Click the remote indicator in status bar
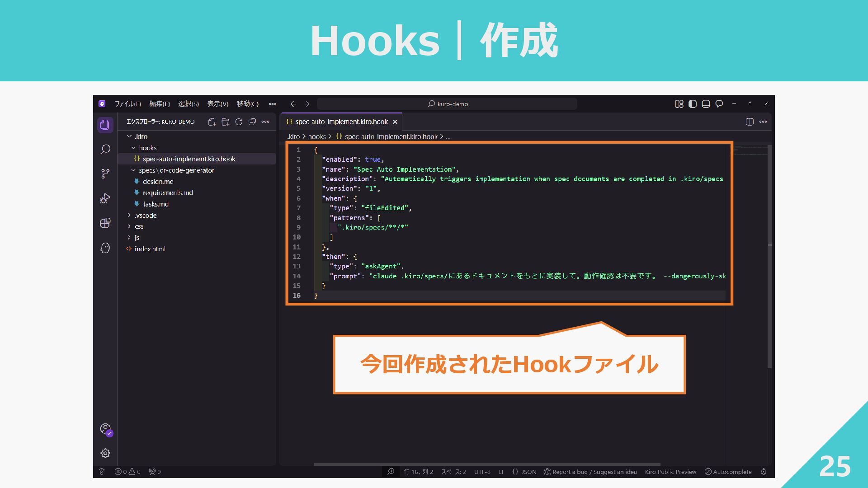The height and width of the screenshot is (488, 868). coord(102,472)
